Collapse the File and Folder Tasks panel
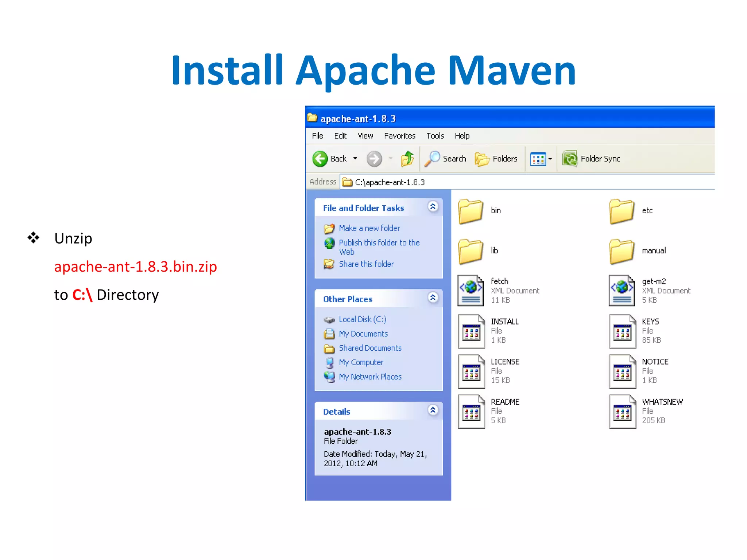This screenshot has width=747, height=560. [433, 207]
